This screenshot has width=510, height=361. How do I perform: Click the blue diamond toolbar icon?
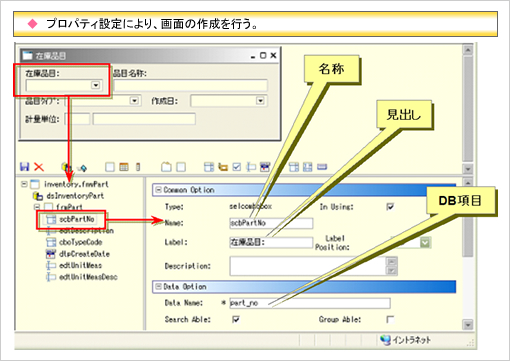82,168
